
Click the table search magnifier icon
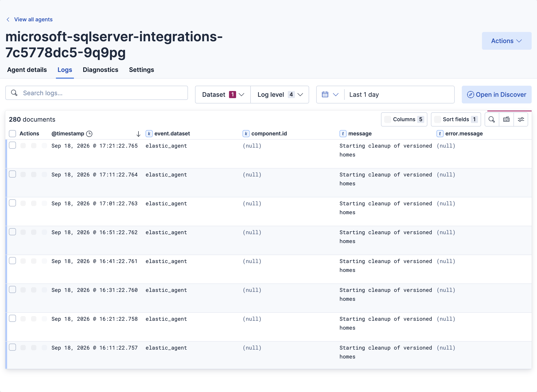pos(492,119)
